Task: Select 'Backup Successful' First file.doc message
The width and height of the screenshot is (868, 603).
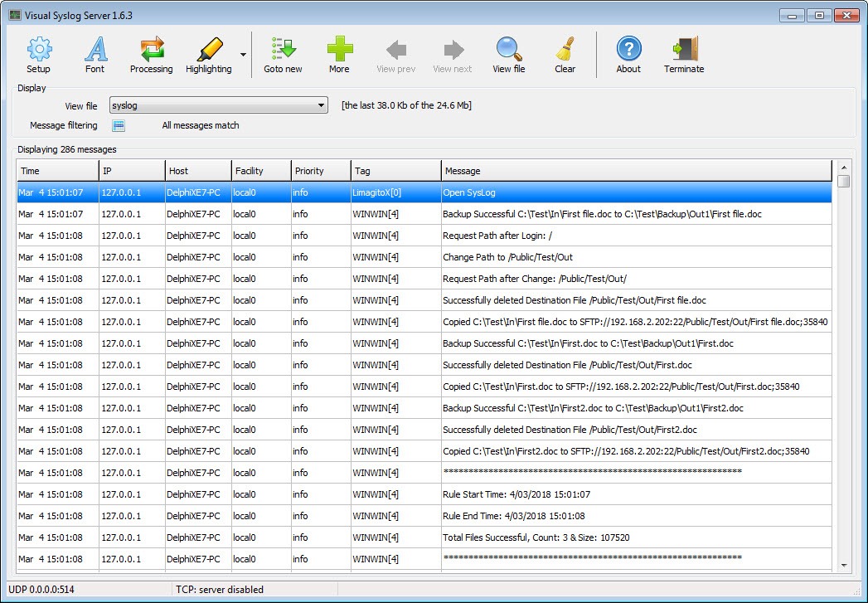Action: click(x=602, y=214)
